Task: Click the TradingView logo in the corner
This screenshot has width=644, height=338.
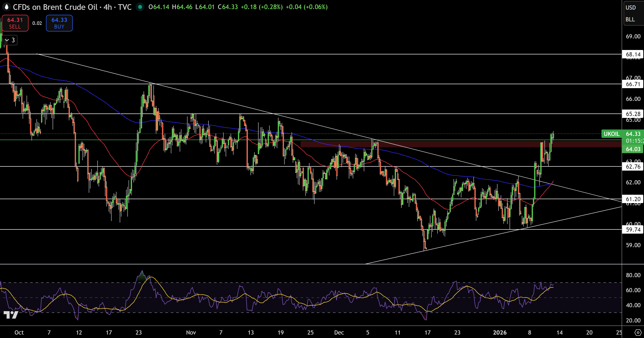Action: (11, 314)
